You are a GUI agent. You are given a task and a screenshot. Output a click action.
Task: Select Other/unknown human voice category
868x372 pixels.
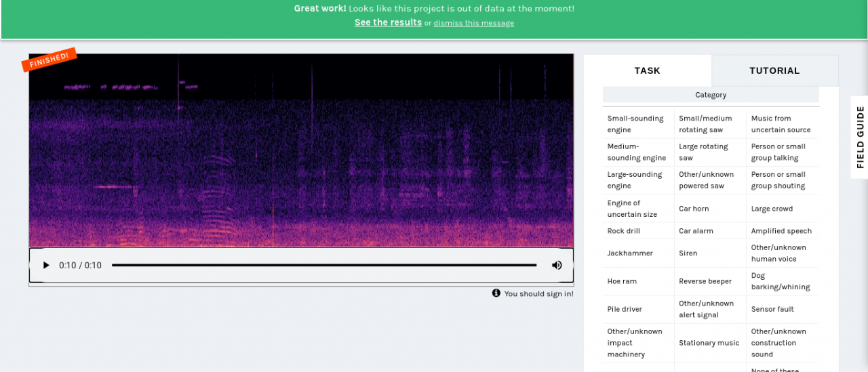783,253
